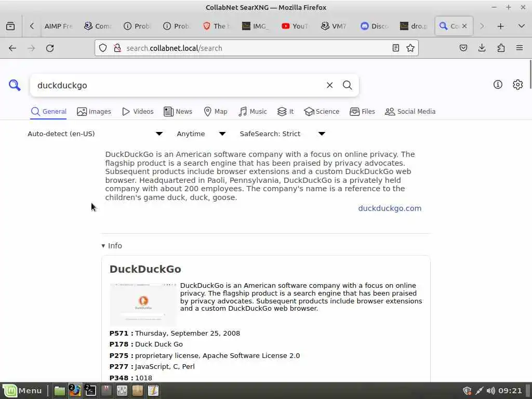Submit the search with the magnifier button

pos(347,85)
